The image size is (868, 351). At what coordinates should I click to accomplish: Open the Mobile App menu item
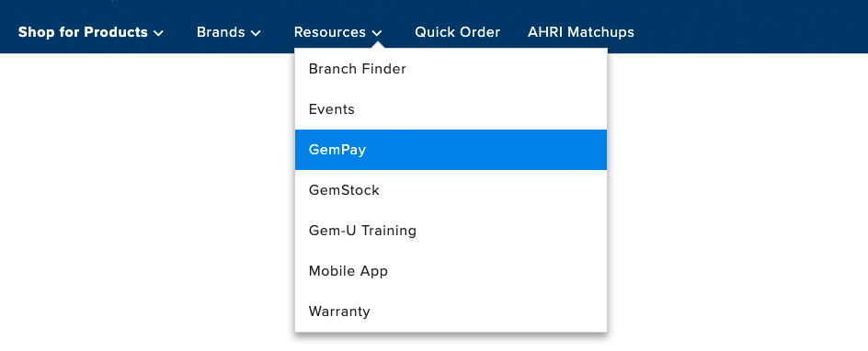pyautogui.click(x=451, y=271)
